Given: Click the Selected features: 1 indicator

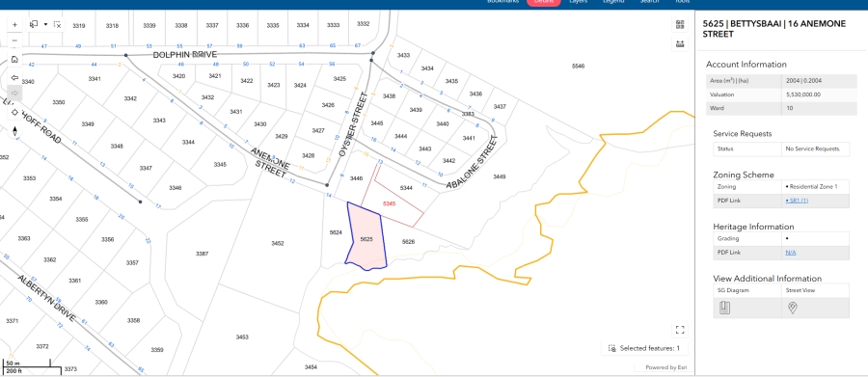Looking at the screenshot, I should 644,348.
